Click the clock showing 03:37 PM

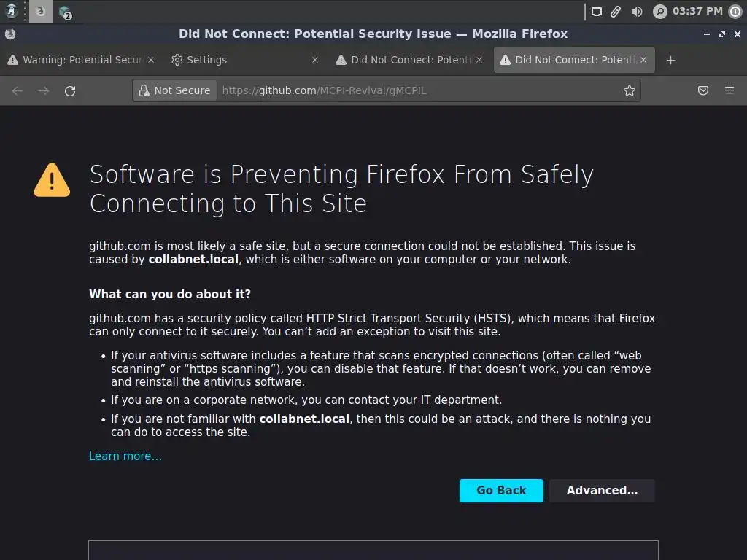pos(697,11)
